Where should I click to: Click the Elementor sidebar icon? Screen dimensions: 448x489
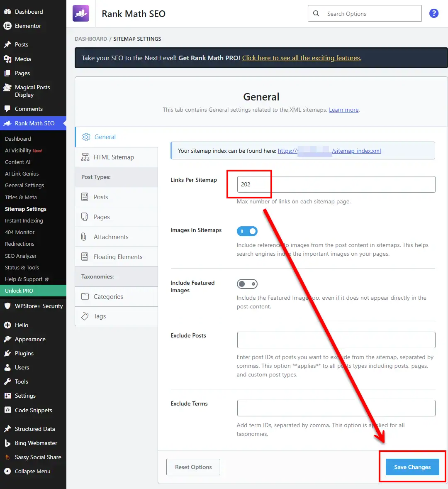tap(7, 26)
